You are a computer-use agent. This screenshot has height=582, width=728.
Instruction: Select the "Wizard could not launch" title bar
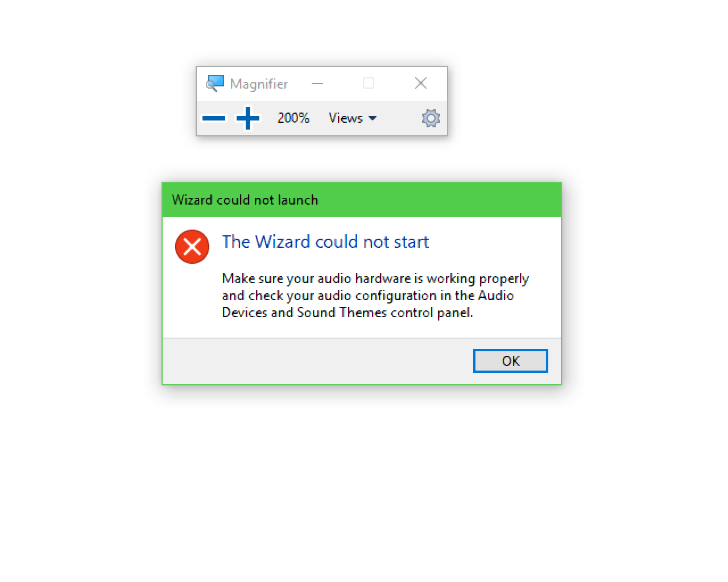click(x=362, y=200)
